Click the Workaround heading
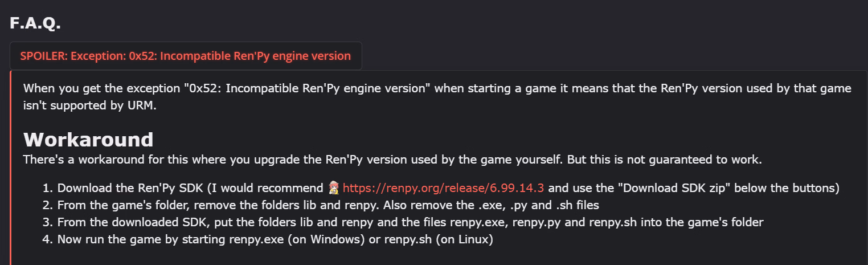The width and height of the screenshot is (868, 265). 88,140
